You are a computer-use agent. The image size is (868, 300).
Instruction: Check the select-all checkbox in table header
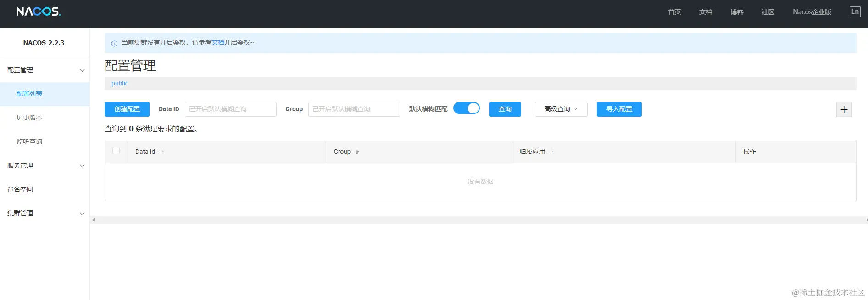(116, 151)
